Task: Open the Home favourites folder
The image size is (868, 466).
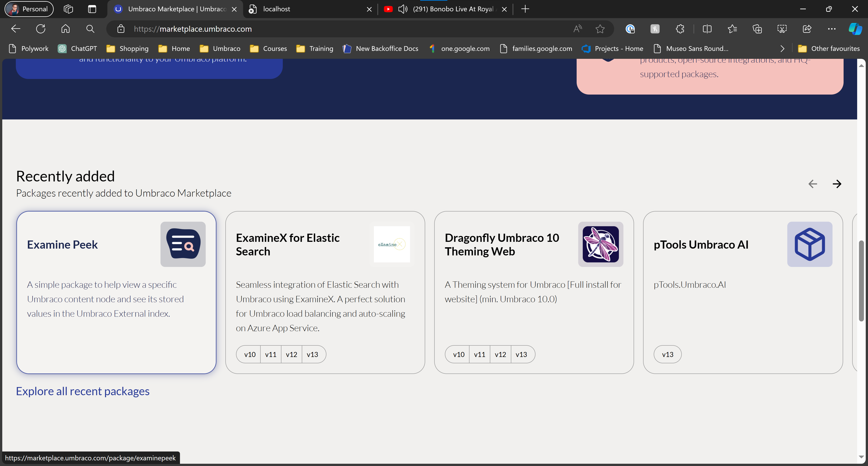Action: [174, 49]
